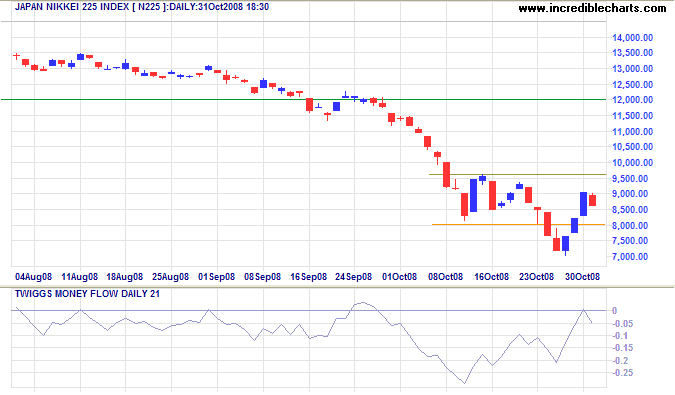The image size is (675, 395).
Task: Click the Twiggs Money Flow Daily 21 label
Action: tap(87, 294)
